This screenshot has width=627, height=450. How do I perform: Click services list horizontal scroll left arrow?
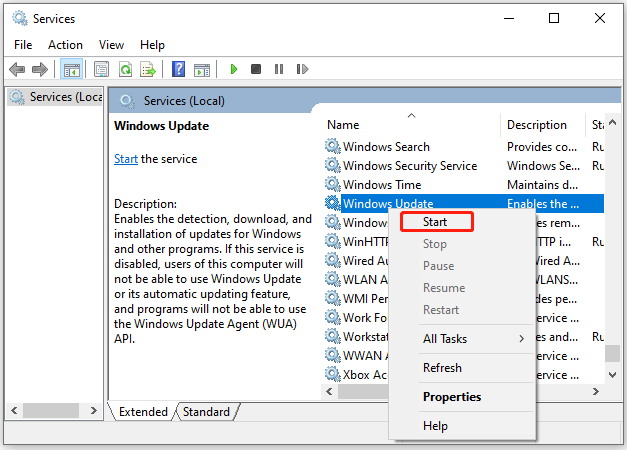pyautogui.click(x=329, y=391)
